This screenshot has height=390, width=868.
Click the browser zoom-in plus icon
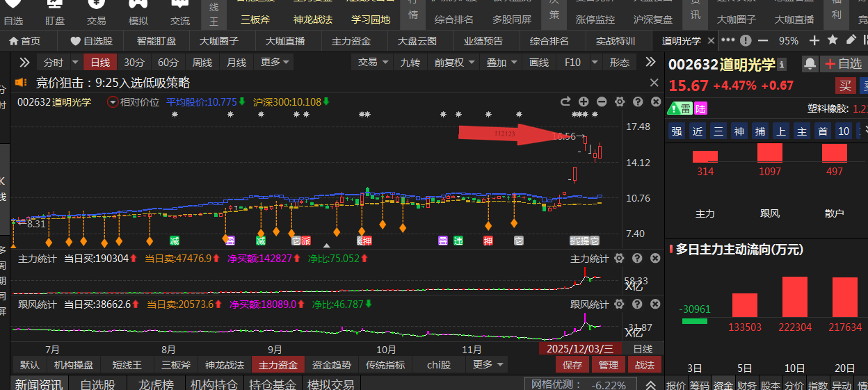[815, 41]
